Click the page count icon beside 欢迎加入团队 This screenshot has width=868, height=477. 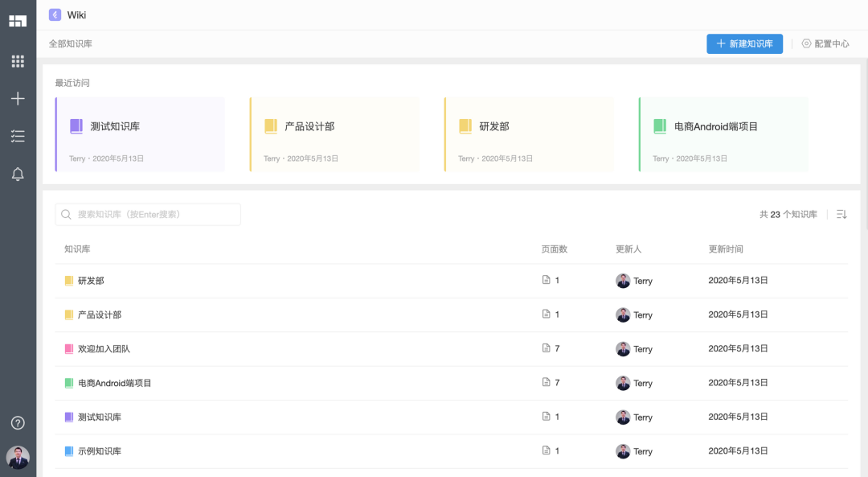point(546,348)
